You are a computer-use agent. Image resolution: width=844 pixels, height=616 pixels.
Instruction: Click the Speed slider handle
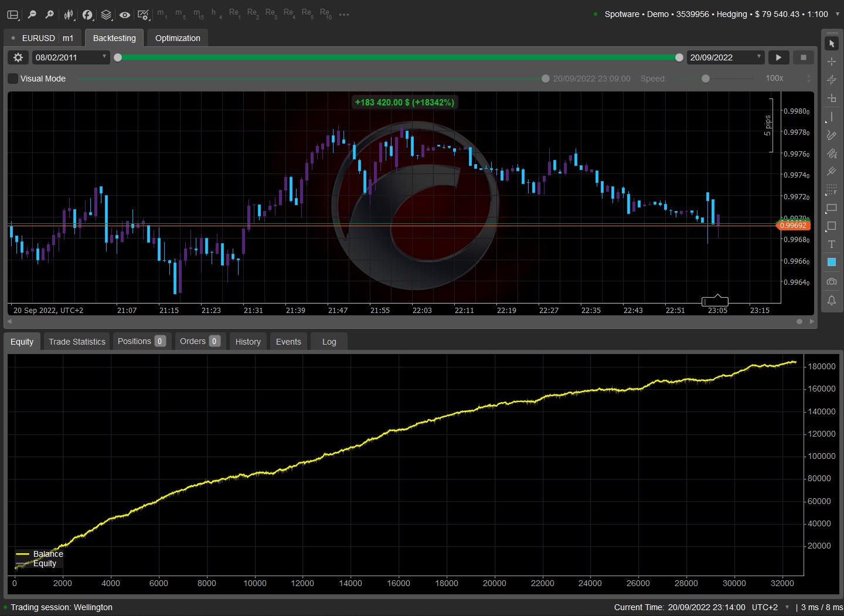tap(706, 79)
